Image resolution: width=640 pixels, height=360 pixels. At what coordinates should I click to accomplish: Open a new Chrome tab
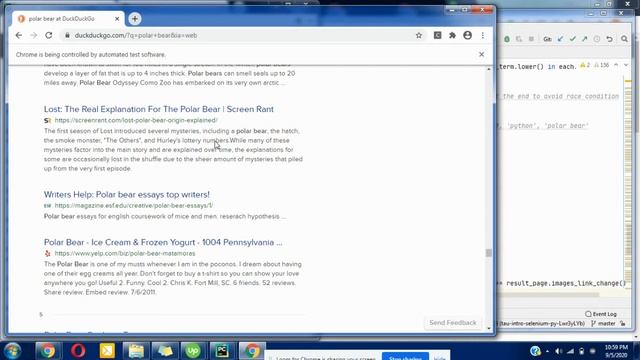(135, 18)
